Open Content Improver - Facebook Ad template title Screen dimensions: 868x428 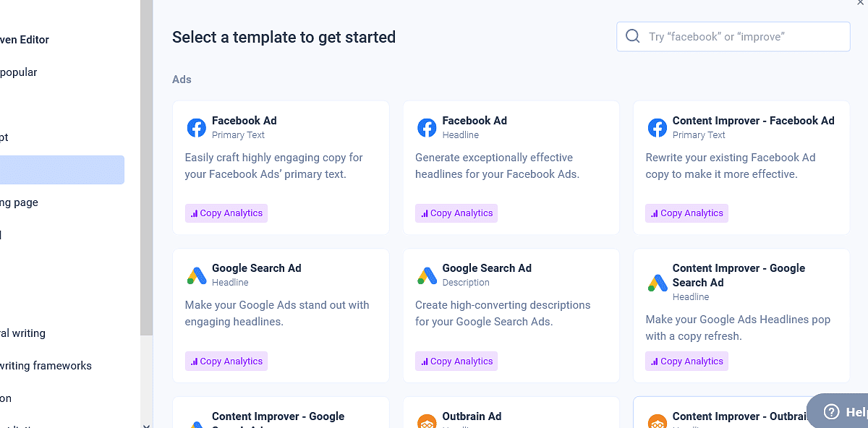(753, 121)
